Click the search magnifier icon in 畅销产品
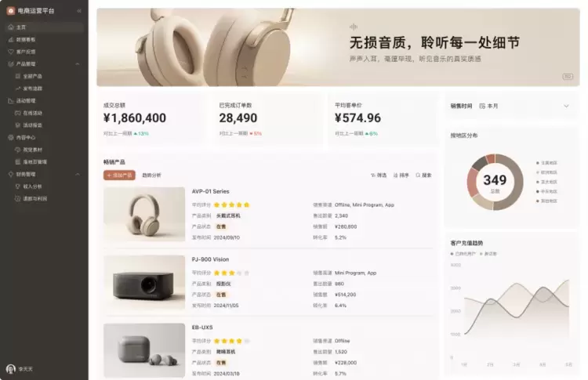Screen dimensions: 588x380 click(x=418, y=175)
